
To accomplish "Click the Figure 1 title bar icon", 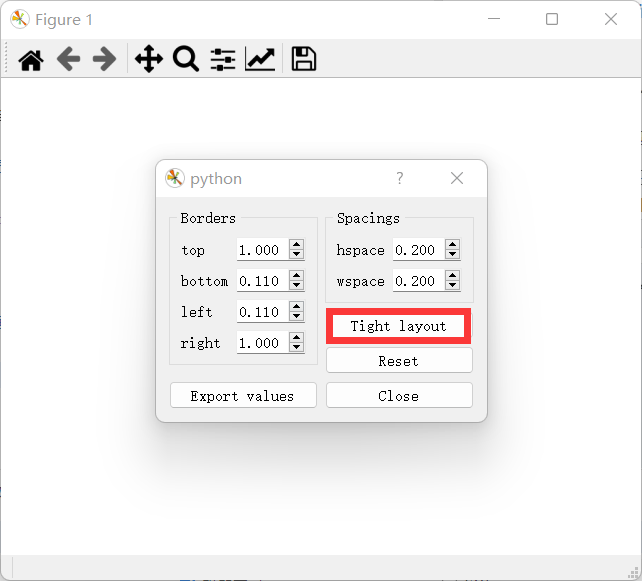I will (20, 19).
